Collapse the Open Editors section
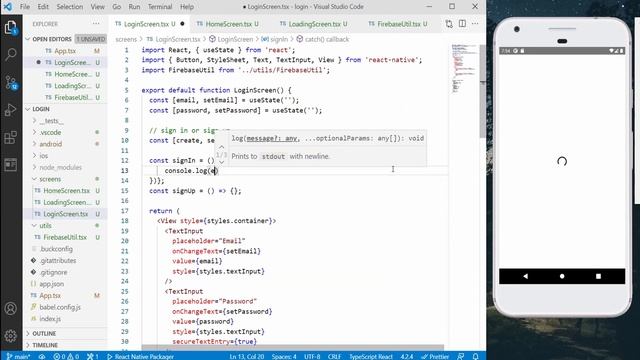 click(28, 39)
